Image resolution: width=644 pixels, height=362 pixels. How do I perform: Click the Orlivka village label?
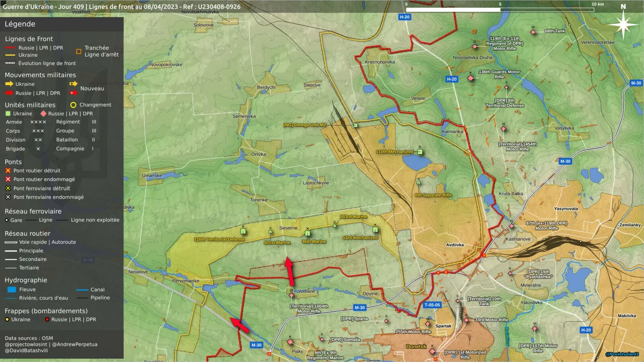(258, 154)
